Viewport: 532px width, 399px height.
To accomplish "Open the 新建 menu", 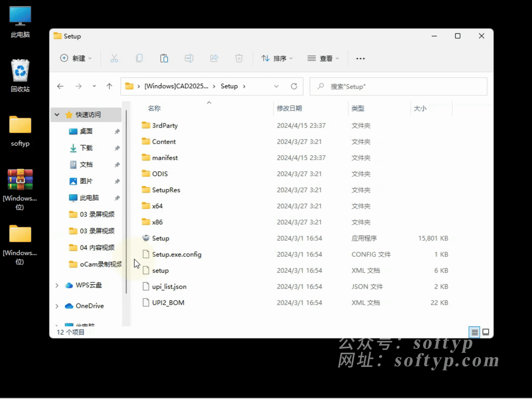I will (x=76, y=58).
